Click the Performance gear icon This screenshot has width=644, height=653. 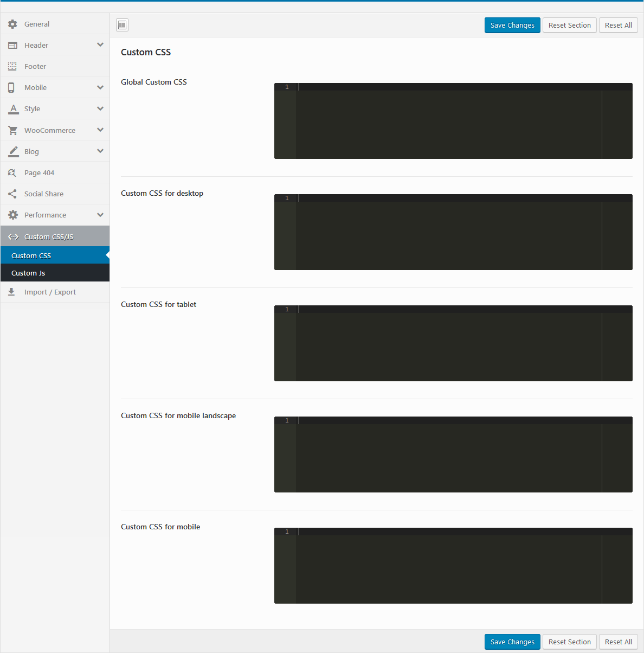pyautogui.click(x=13, y=215)
